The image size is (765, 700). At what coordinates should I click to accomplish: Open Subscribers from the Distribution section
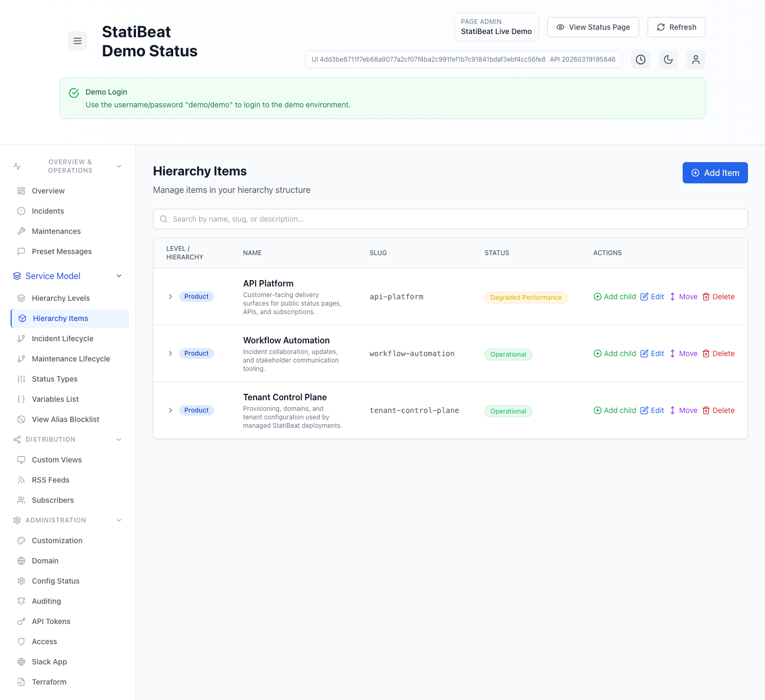tap(53, 500)
